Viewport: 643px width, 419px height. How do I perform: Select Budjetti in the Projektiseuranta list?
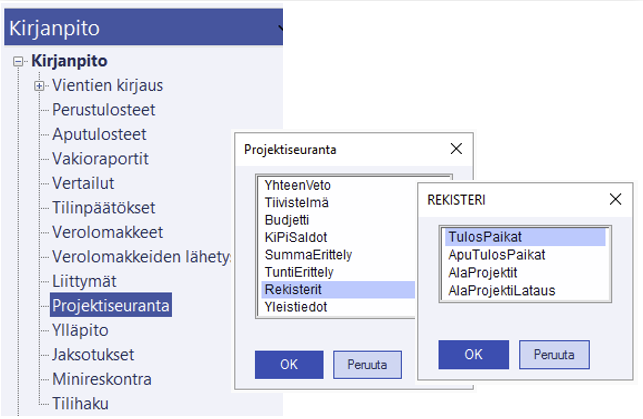tap(289, 220)
